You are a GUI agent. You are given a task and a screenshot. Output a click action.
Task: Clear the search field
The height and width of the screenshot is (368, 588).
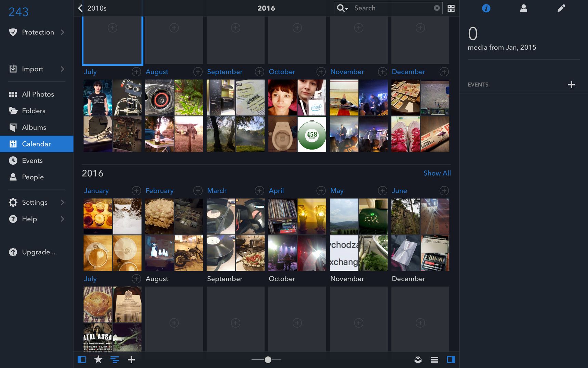tap(437, 8)
